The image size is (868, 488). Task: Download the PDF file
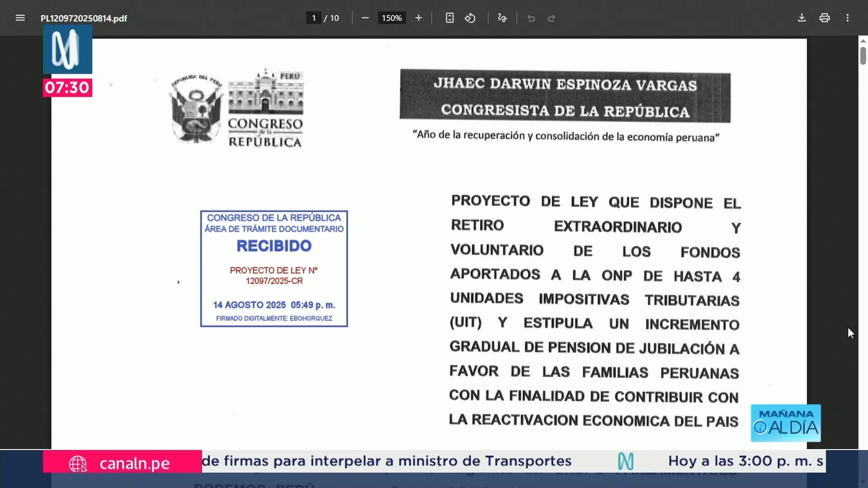pos(802,18)
